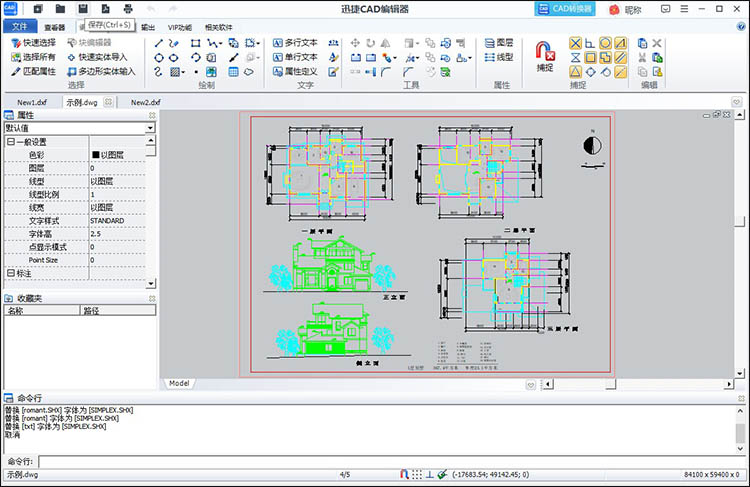Toggle the parallel lines snap mode
This screenshot has height=487, width=750.
coord(620,58)
